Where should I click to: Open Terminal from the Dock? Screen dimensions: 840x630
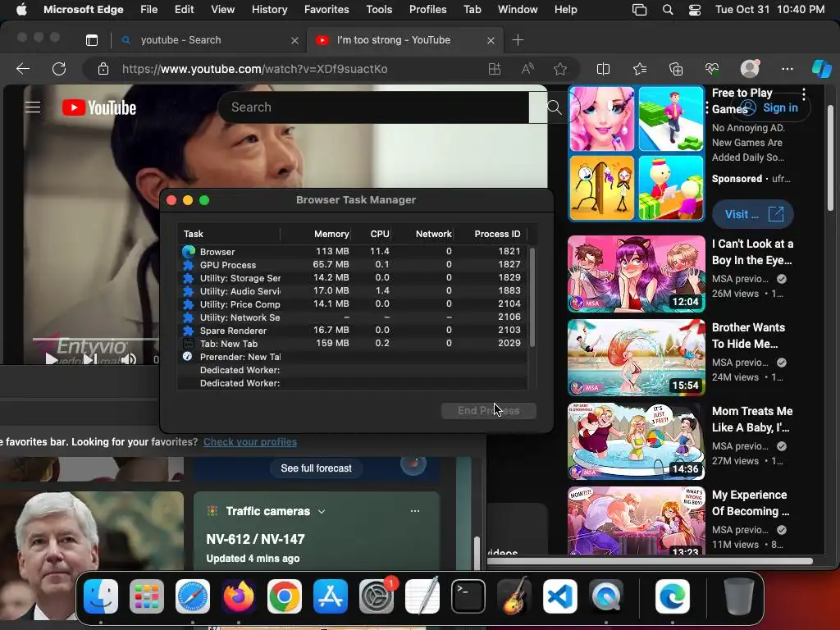point(468,596)
